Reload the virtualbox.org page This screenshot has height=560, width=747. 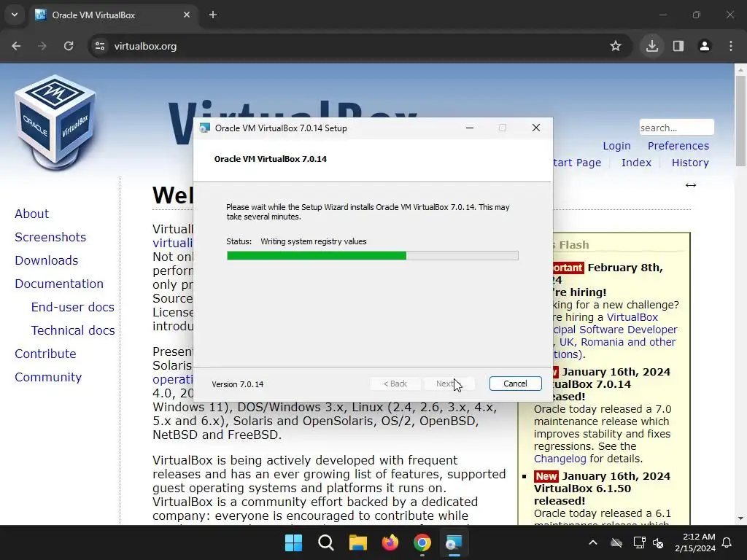[x=69, y=46]
